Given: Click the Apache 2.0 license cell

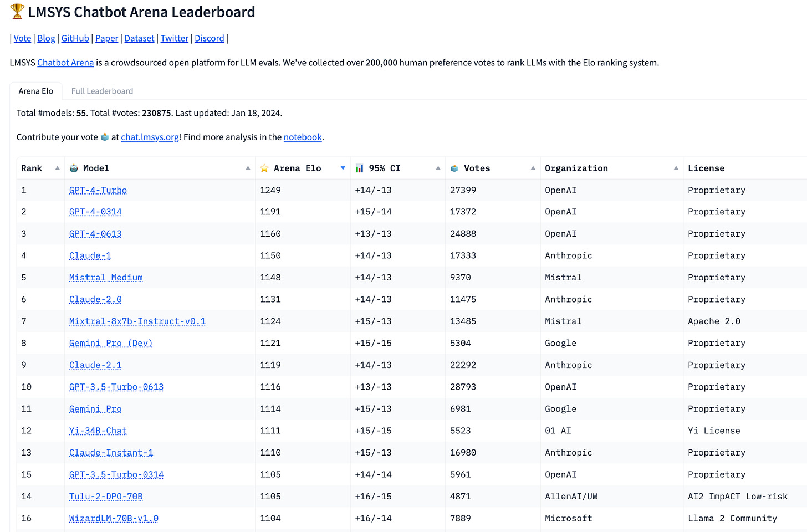Looking at the screenshot, I should [x=714, y=321].
